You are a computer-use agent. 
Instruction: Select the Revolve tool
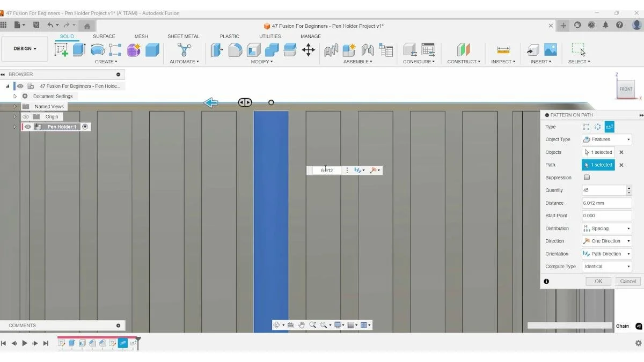pos(98,50)
